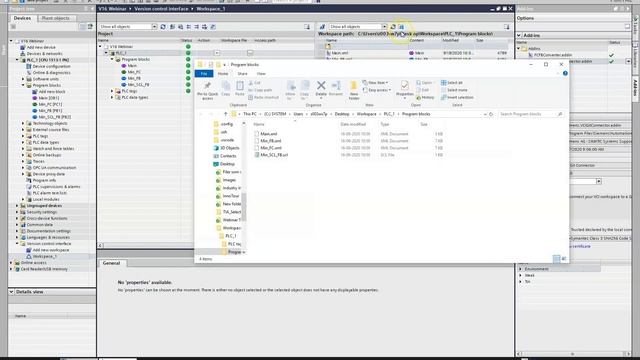Sort by Name column header in Explorer
640x360 pixels.
[259, 124]
